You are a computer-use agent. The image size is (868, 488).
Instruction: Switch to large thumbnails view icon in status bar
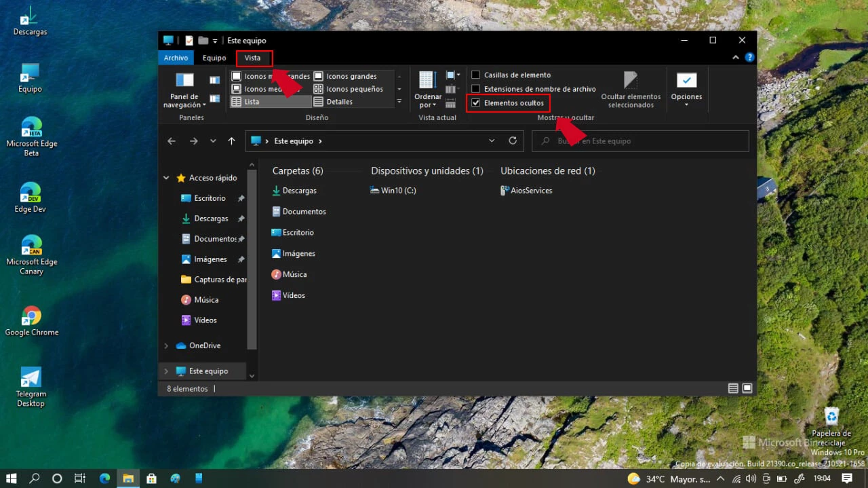click(747, 388)
